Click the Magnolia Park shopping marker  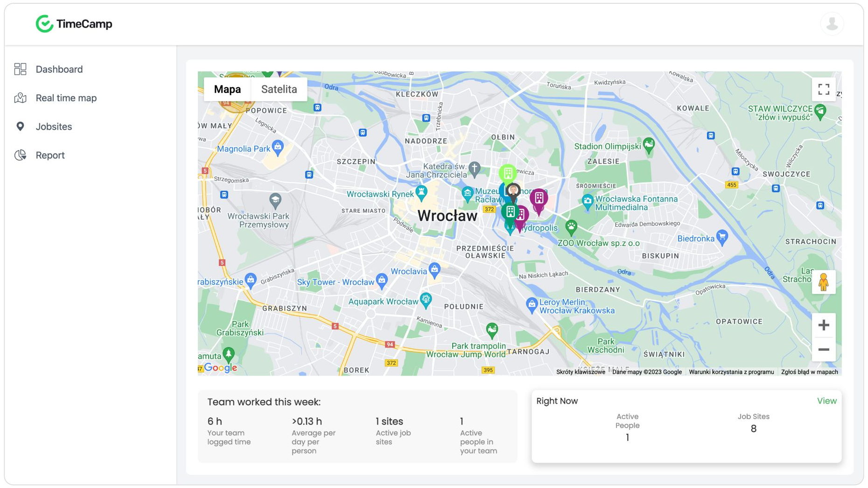[x=278, y=147]
